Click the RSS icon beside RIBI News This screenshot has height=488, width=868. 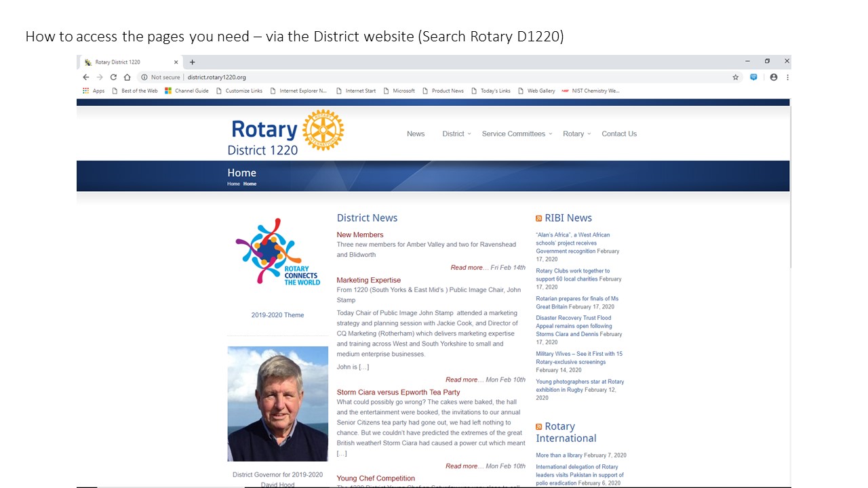click(539, 218)
